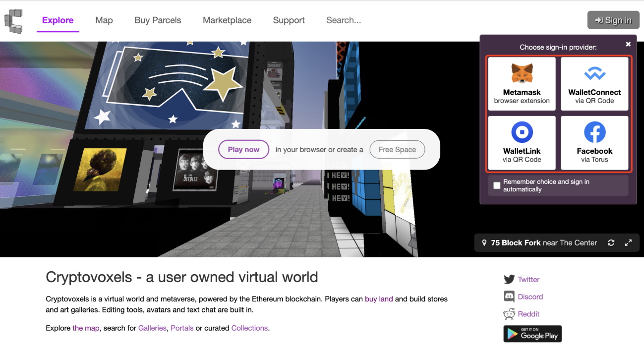644x357 pixels.
Task: Go to the Map tab
Action: 104,20
